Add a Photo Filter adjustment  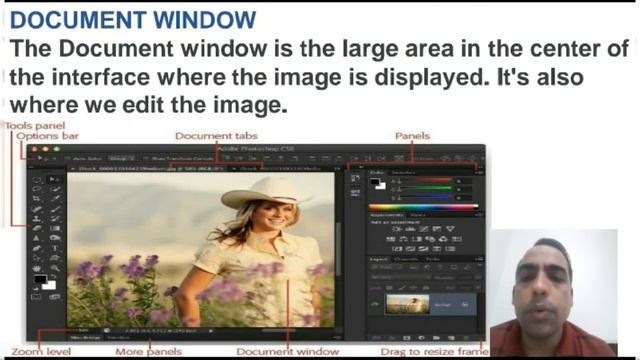(x=430, y=239)
